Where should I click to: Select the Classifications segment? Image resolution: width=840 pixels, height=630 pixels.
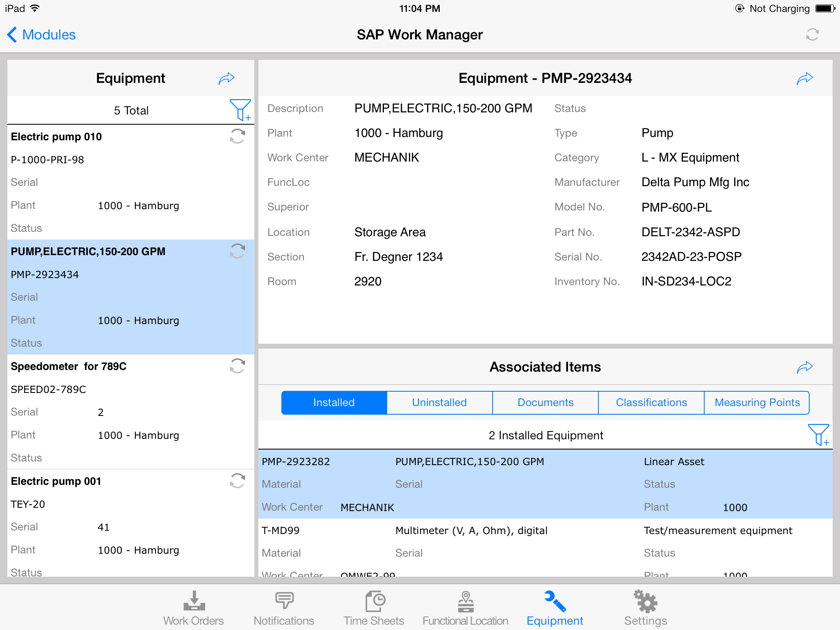651,402
